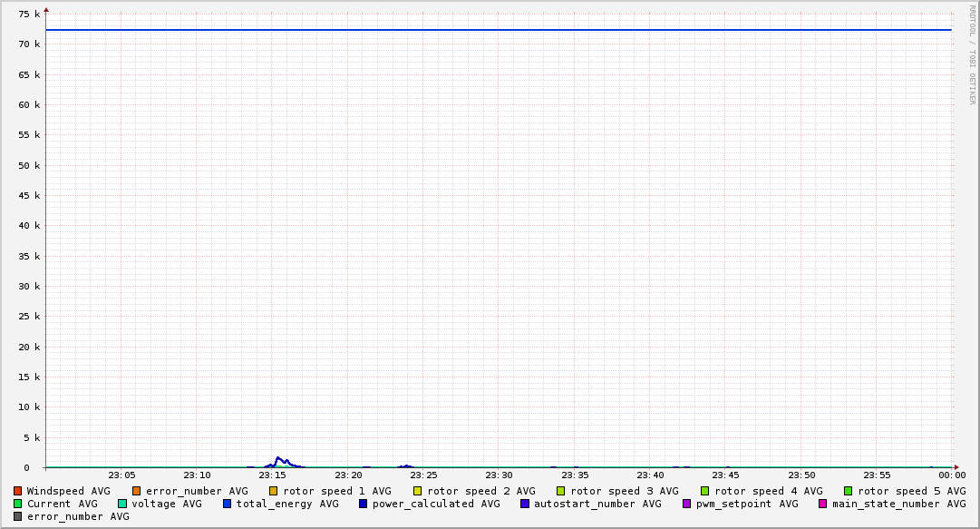Click the rotor speed 5 AVG swatch
Viewport: 980px width, 529px height.
(849, 491)
